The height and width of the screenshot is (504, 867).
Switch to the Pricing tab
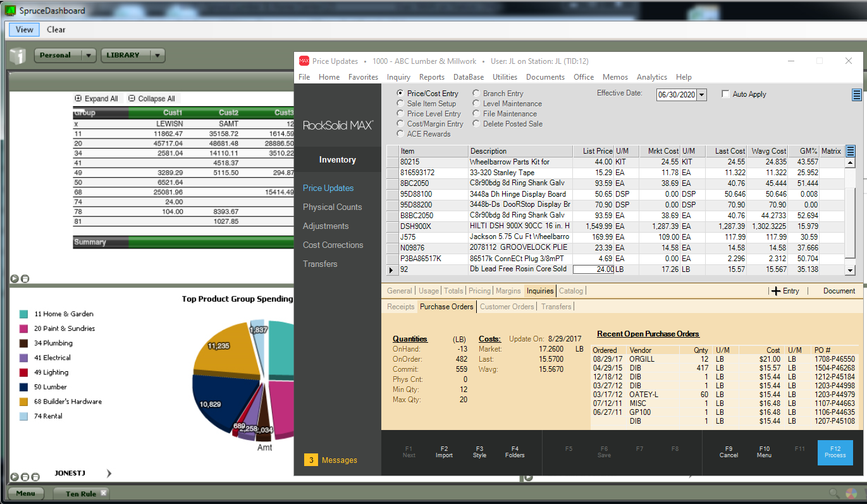(479, 291)
